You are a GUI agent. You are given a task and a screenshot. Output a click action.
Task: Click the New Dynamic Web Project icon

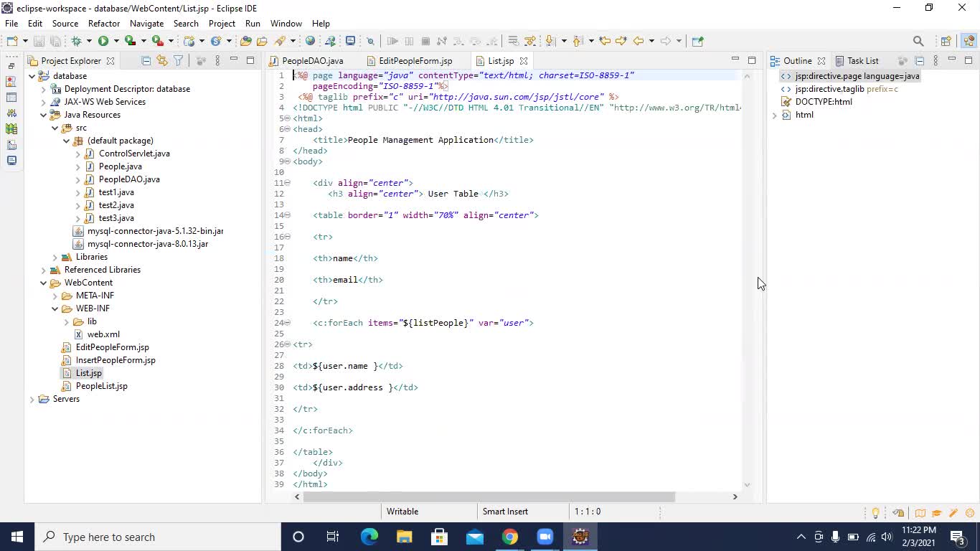coord(189,41)
